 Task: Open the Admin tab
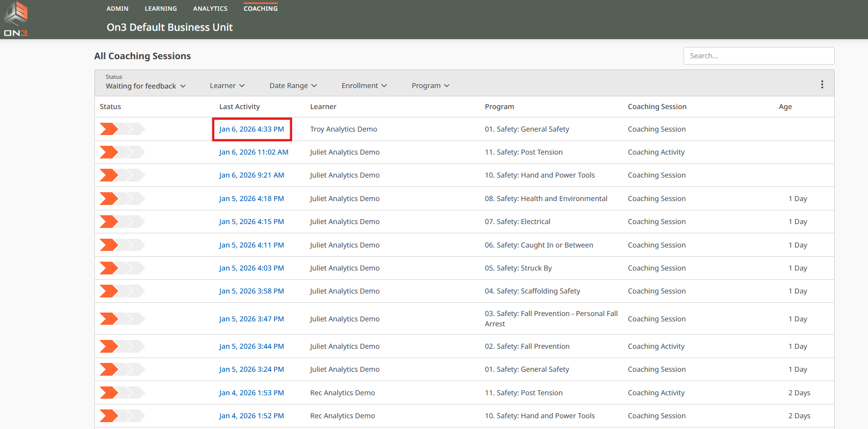click(x=117, y=9)
